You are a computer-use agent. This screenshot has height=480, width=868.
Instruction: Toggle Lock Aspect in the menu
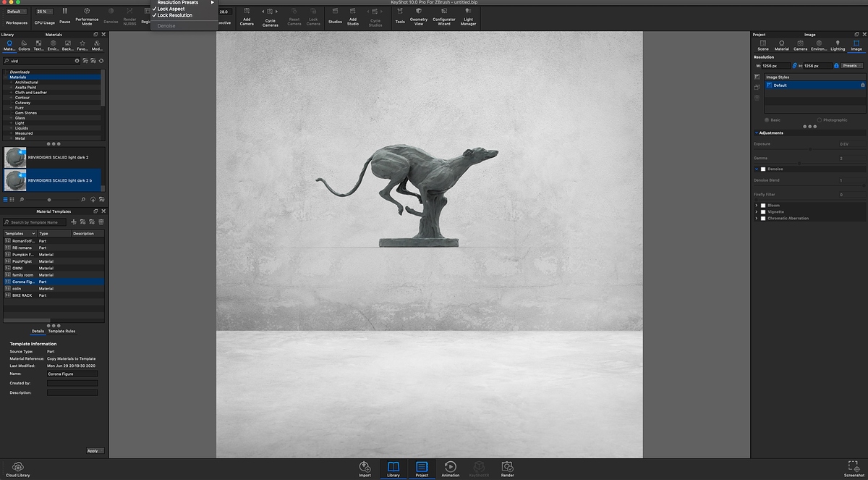pos(171,9)
